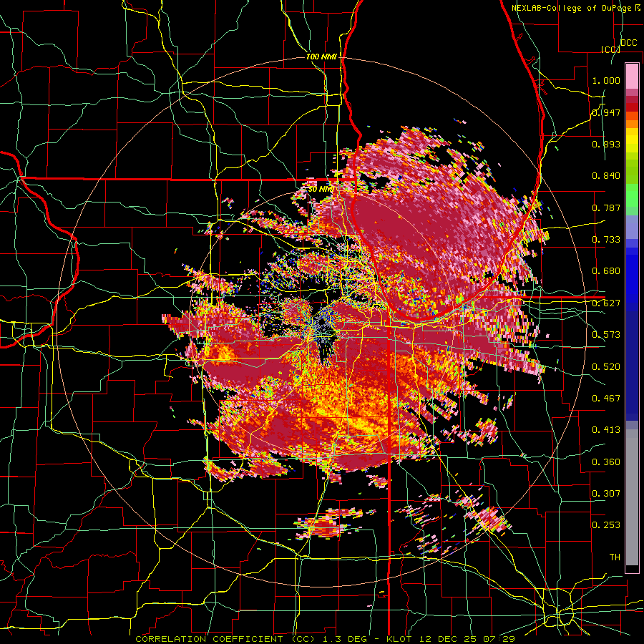644x644 pixels.
Task: Click the 0.360 scale value
Action: [x=606, y=462]
